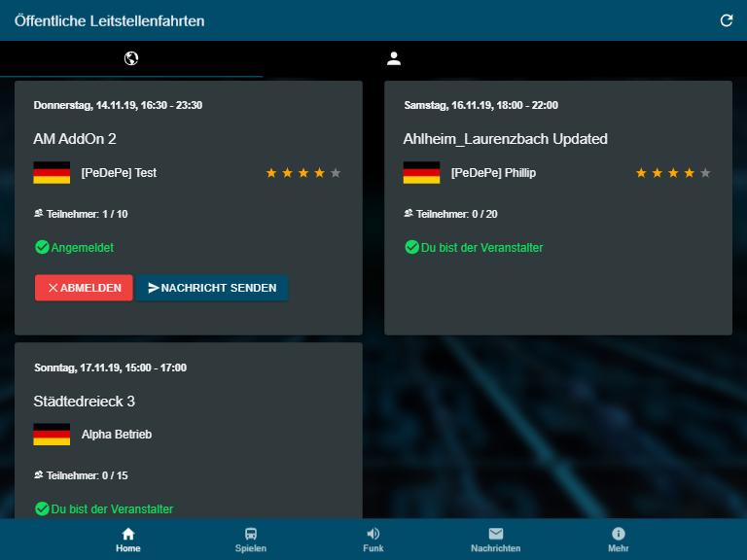The image size is (747, 560).
Task: Open the person icon own sessions tab
Action: 394,58
